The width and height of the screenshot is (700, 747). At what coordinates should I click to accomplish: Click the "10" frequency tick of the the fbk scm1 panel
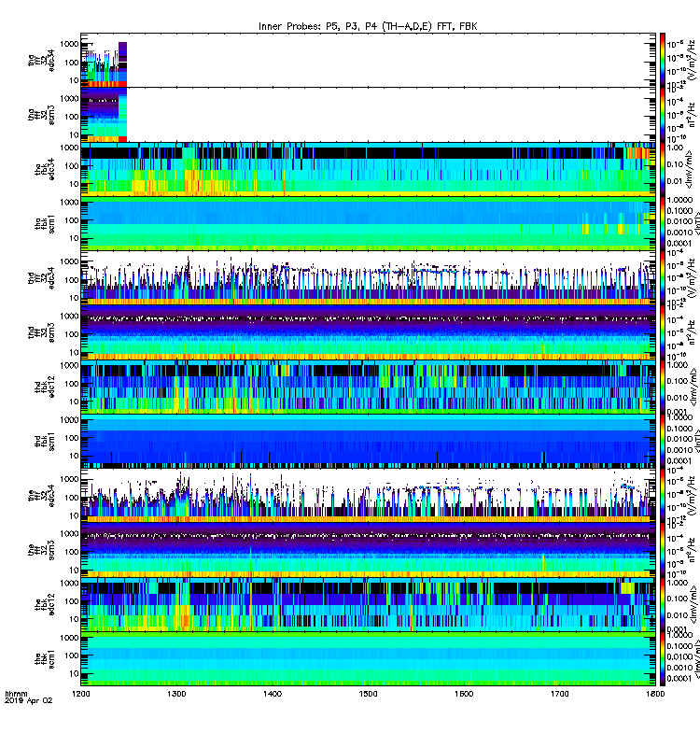point(74,674)
